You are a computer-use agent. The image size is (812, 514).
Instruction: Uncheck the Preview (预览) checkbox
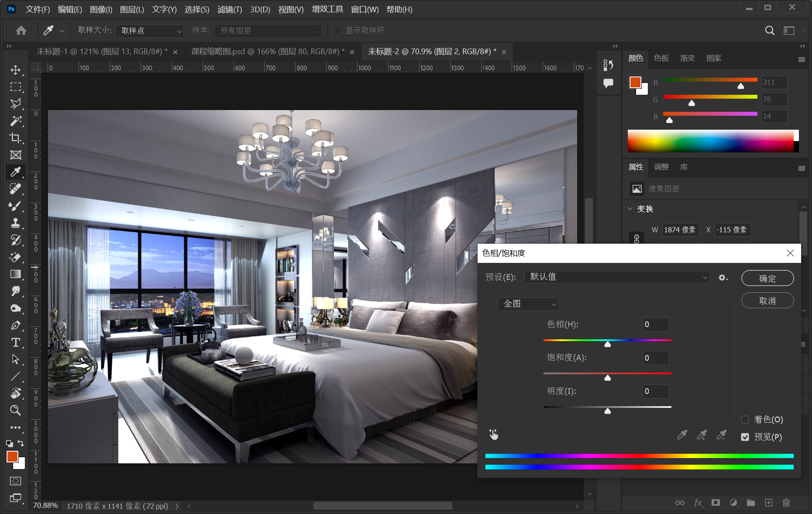pos(745,437)
